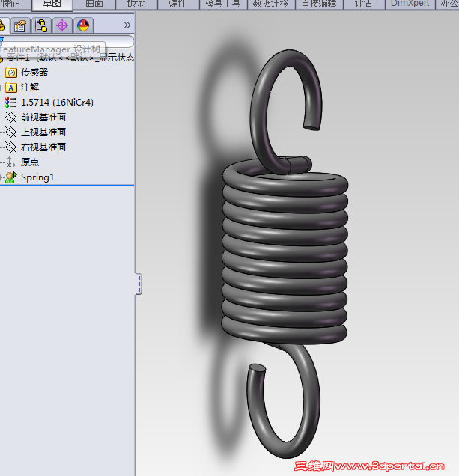This screenshot has height=476, width=459.
Task: Select the 前视基准面 plane icon
Action: tap(11, 118)
